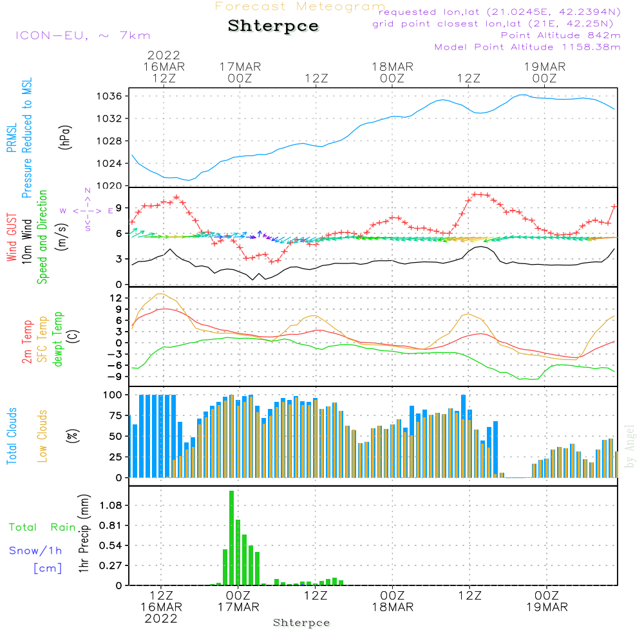Click the bottom 18MAR 00Z axis label
This screenshot has width=644, height=644.
tap(393, 601)
